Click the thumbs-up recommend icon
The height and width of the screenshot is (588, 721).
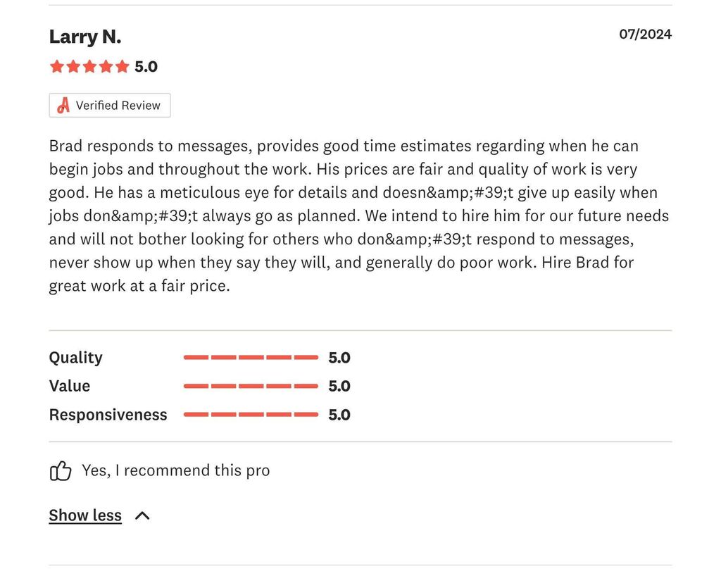[61, 471]
